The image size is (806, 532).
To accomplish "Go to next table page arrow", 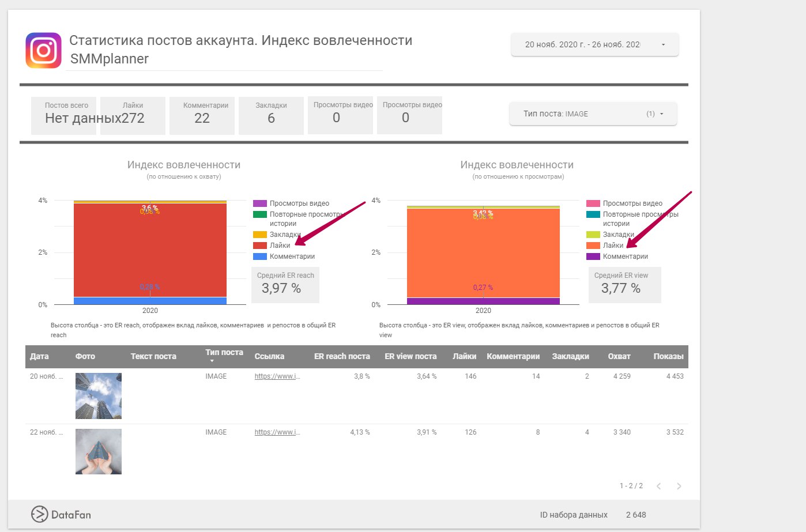I will (x=679, y=486).
